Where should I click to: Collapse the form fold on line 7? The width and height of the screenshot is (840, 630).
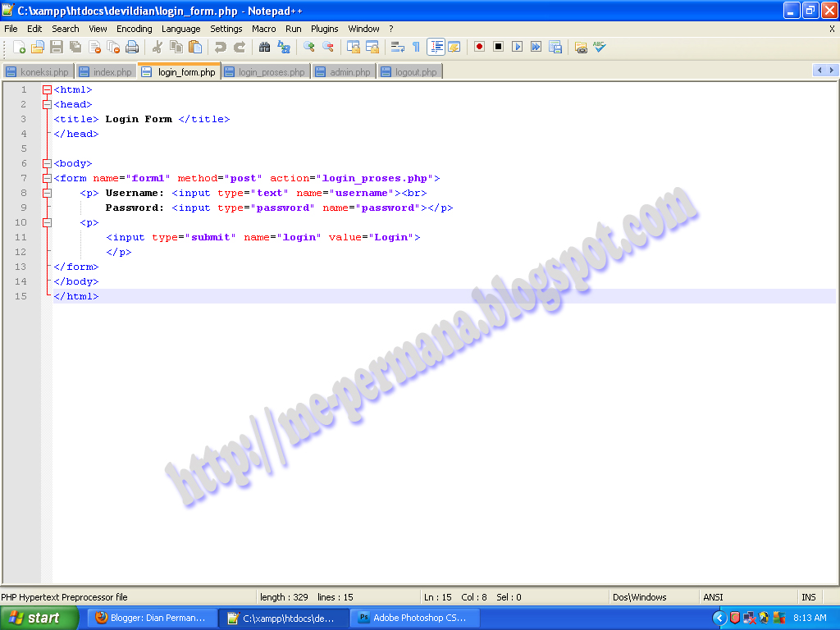46,178
